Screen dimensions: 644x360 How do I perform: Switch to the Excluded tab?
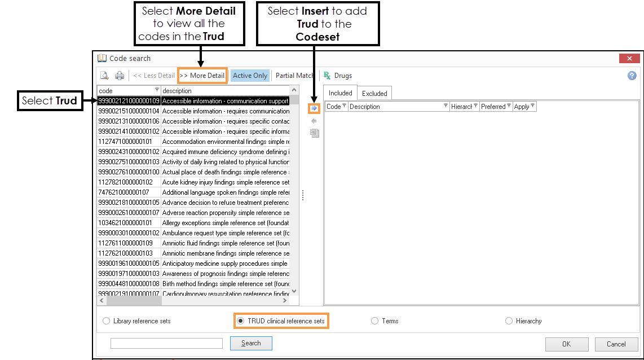374,93
